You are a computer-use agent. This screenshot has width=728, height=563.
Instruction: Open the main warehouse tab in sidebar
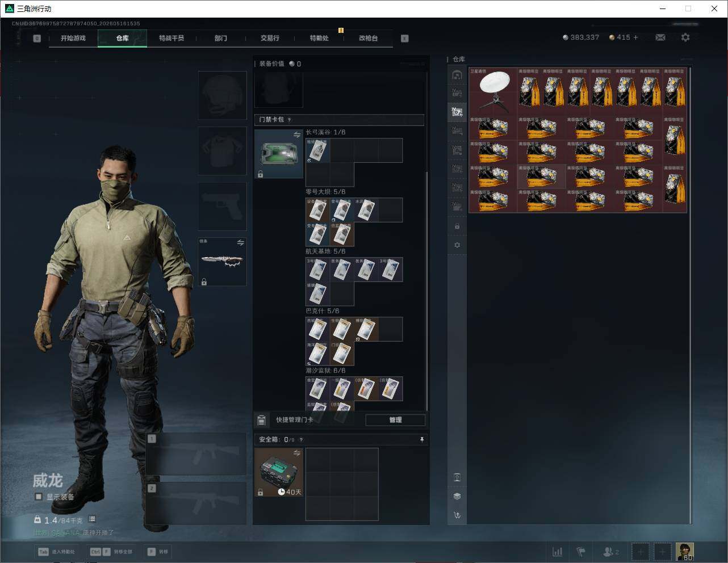457,75
